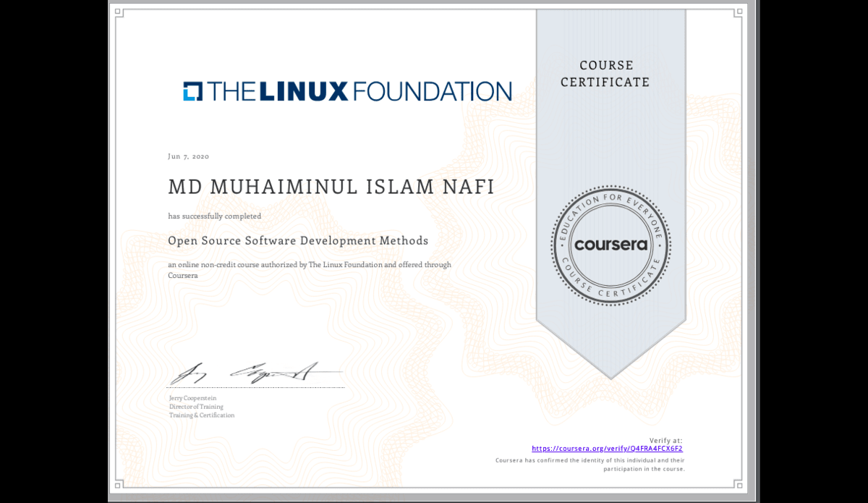This screenshot has height=503, width=868.
Task: Click 'has successfully completed' text
Action: pos(215,216)
